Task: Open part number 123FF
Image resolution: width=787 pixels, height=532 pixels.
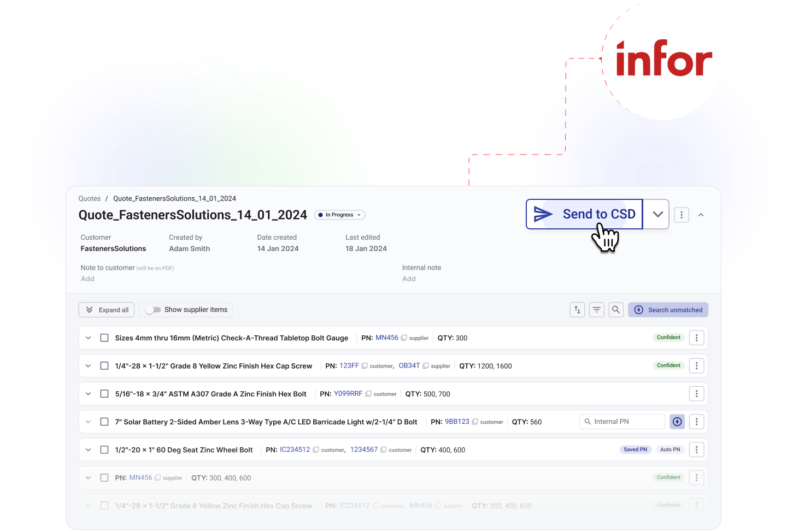Action: [x=349, y=365]
